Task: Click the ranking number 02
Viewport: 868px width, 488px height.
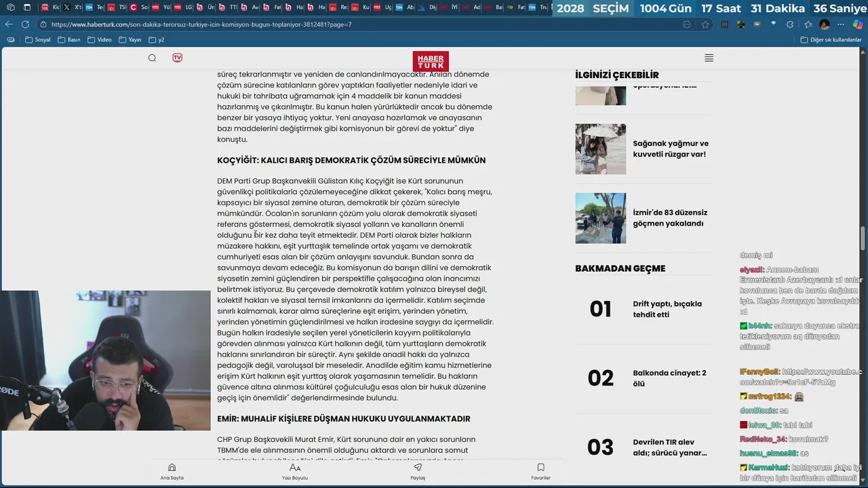Action: click(600, 378)
